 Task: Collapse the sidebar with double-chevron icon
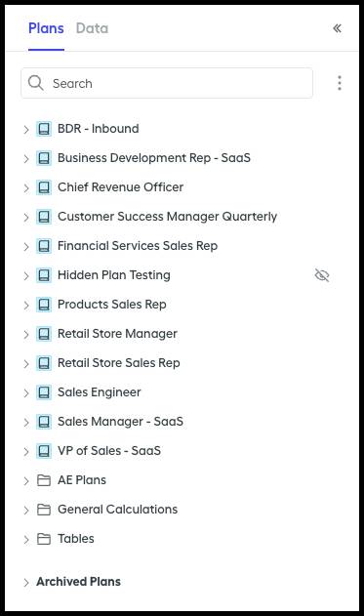tap(337, 28)
